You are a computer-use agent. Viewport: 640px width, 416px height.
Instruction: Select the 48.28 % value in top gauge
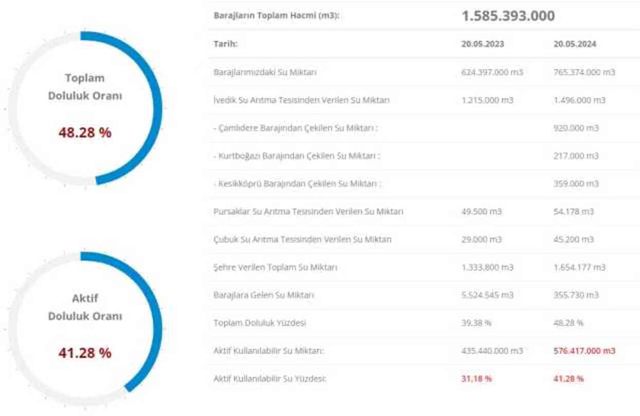[x=85, y=132]
